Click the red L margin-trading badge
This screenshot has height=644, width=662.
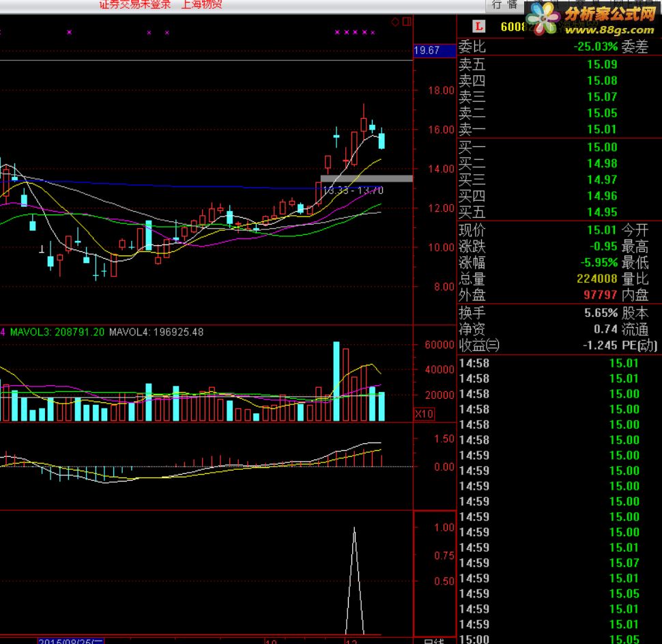point(478,27)
